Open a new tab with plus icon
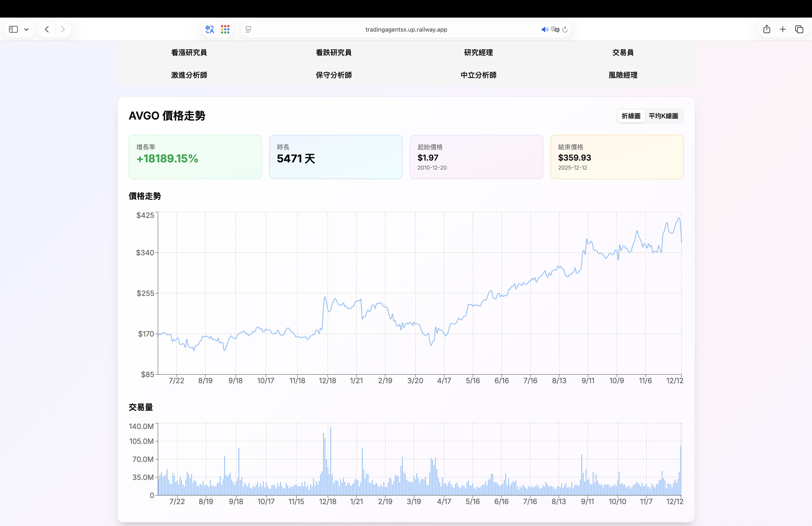 (783, 29)
